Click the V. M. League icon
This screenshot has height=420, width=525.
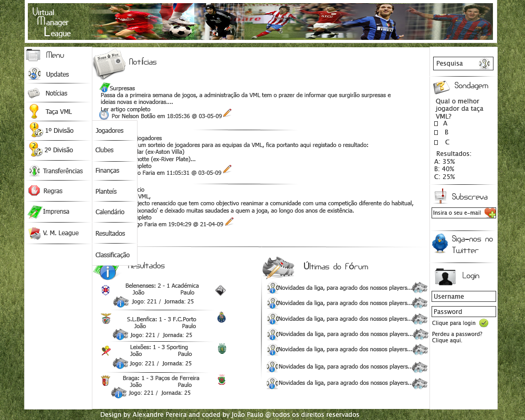pyautogui.click(x=34, y=233)
